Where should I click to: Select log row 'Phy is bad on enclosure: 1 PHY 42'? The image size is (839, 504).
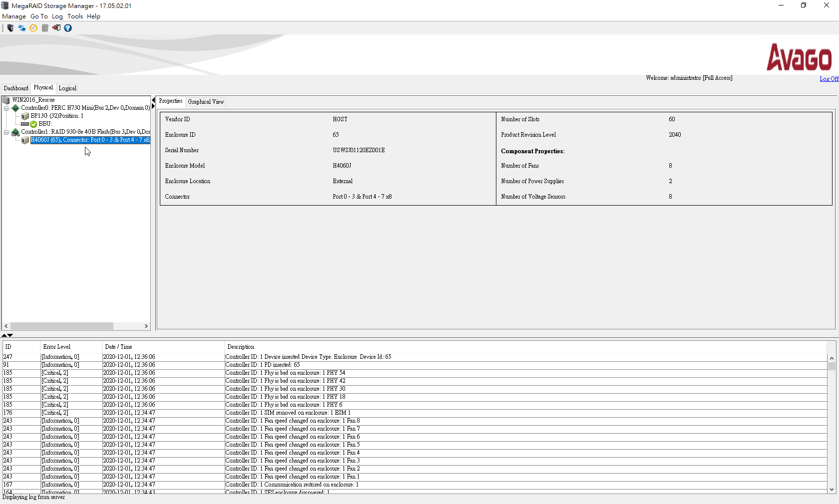[x=415, y=381]
